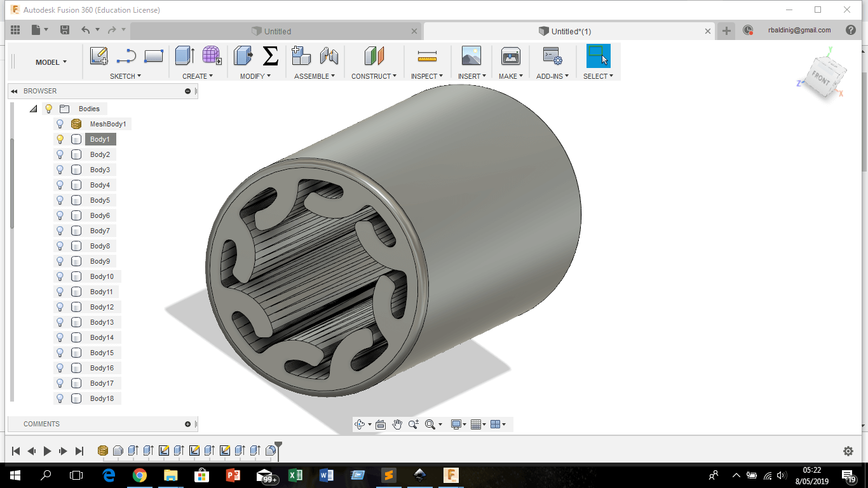Click the ViewCube FRONT face
Screen dimensions: 868x488
[820, 78]
